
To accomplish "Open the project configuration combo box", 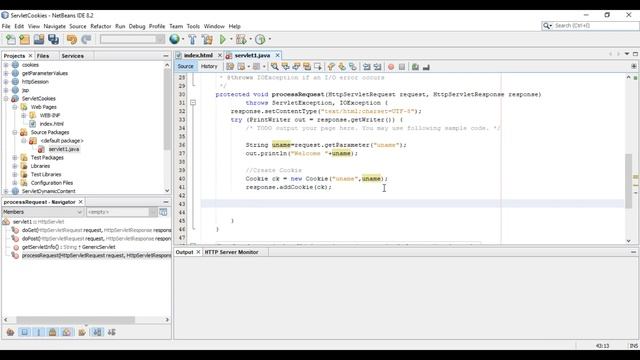I will pyautogui.click(x=132, y=39).
